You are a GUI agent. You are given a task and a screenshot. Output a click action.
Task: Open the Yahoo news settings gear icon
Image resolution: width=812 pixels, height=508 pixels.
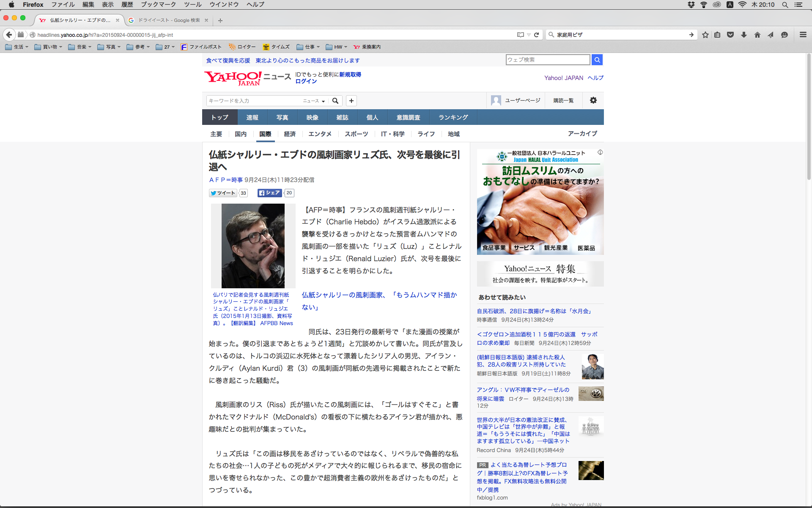tap(593, 100)
